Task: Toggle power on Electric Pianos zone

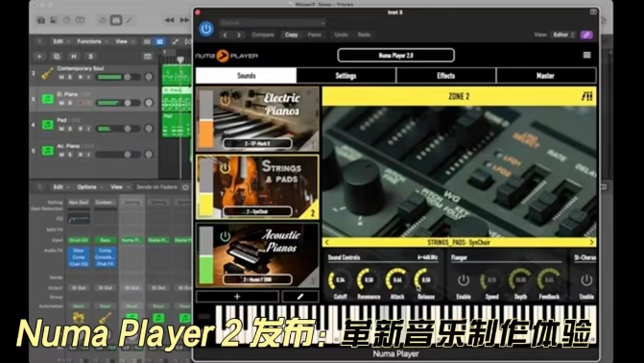Action: tap(226, 100)
